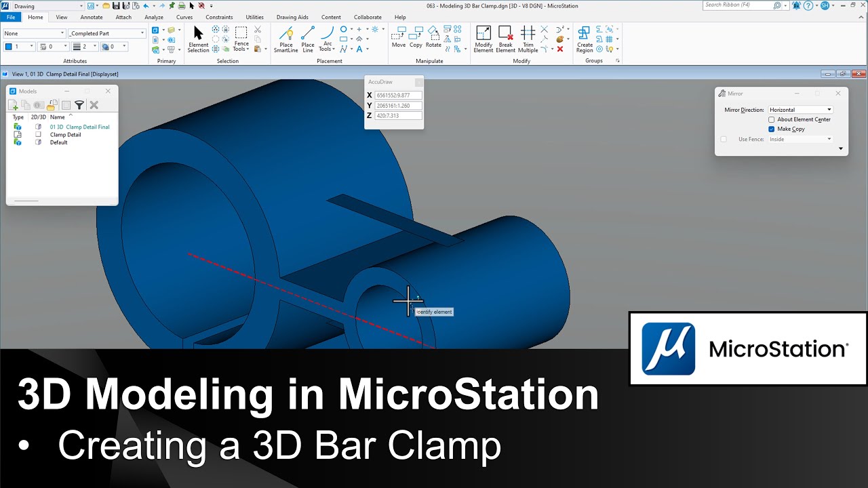Click the Create Region tool

pyautogui.click(x=585, y=39)
